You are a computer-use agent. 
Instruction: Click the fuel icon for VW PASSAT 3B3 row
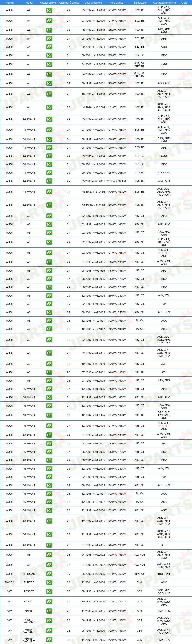click(49, 611)
